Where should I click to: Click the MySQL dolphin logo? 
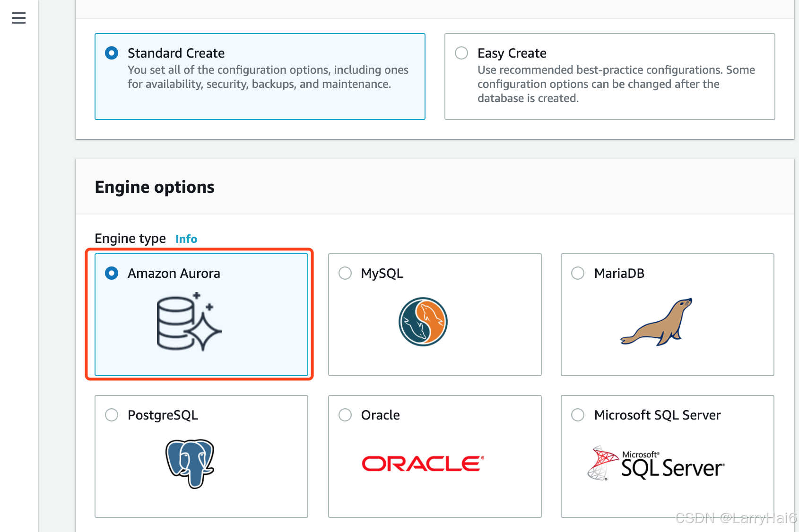point(423,322)
